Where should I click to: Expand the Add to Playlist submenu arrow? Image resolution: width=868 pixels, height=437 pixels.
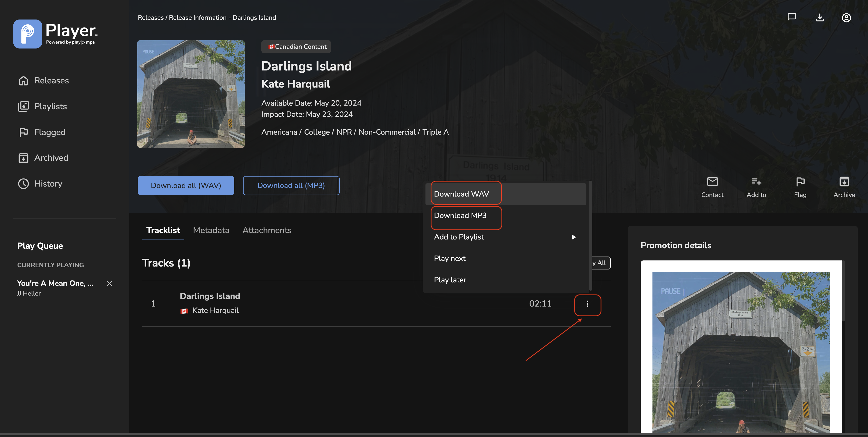pyautogui.click(x=573, y=237)
